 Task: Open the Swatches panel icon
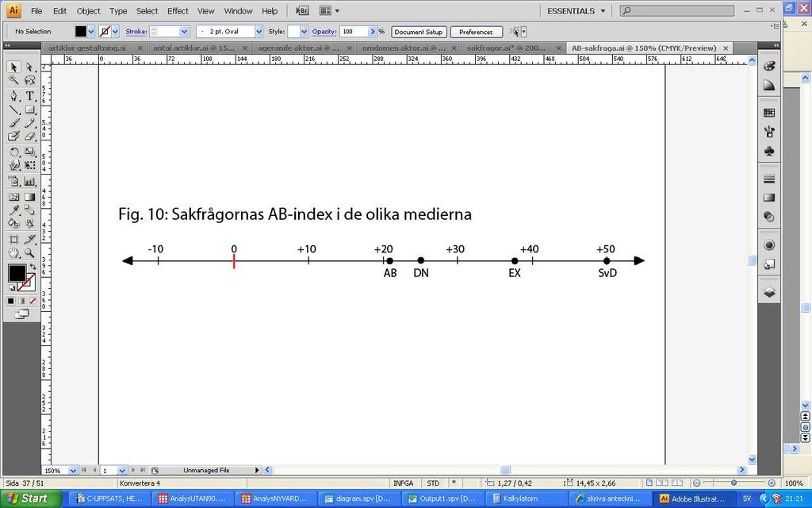coord(769,113)
